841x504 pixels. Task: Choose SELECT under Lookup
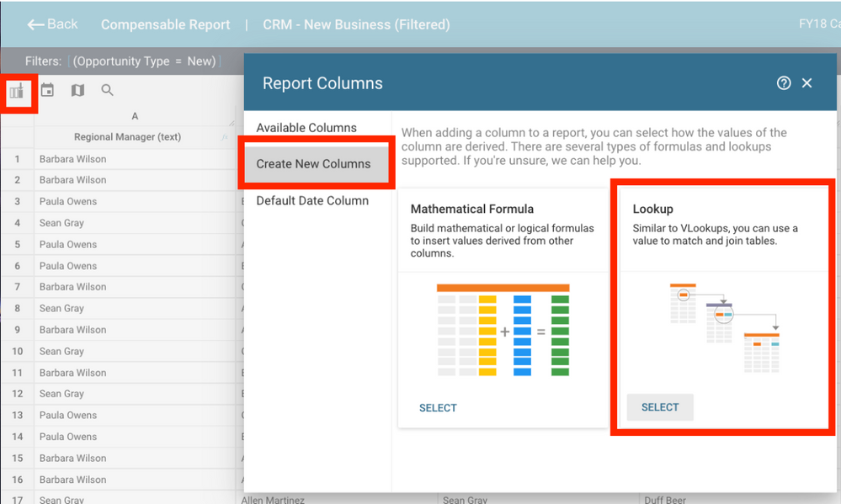pyautogui.click(x=659, y=407)
